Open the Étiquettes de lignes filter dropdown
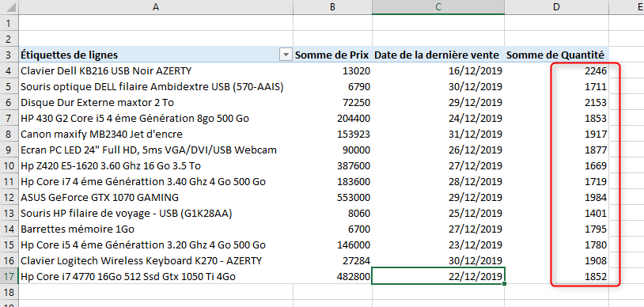The image size is (644, 307). click(x=285, y=55)
